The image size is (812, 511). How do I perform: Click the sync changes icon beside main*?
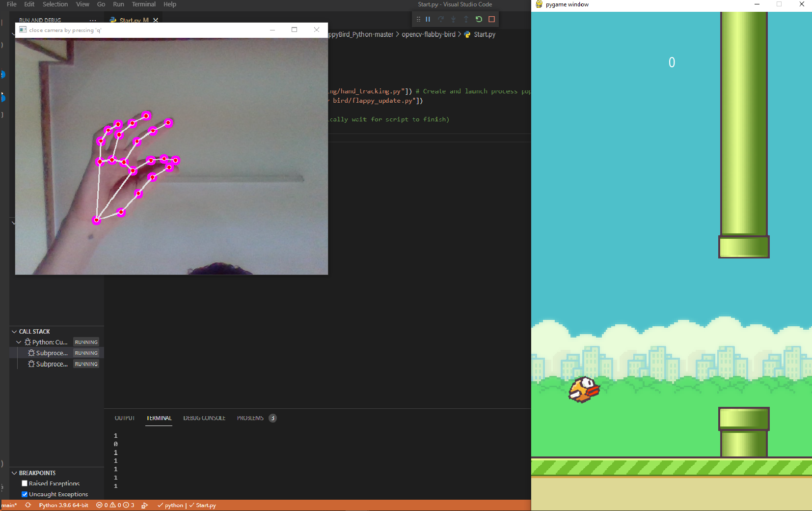[28, 505]
